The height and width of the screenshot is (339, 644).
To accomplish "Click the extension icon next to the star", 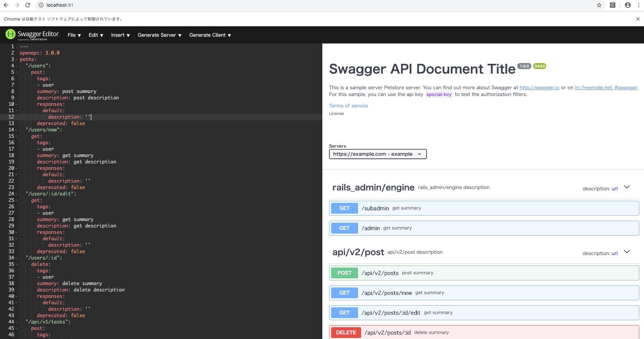I will [x=613, y=5].
